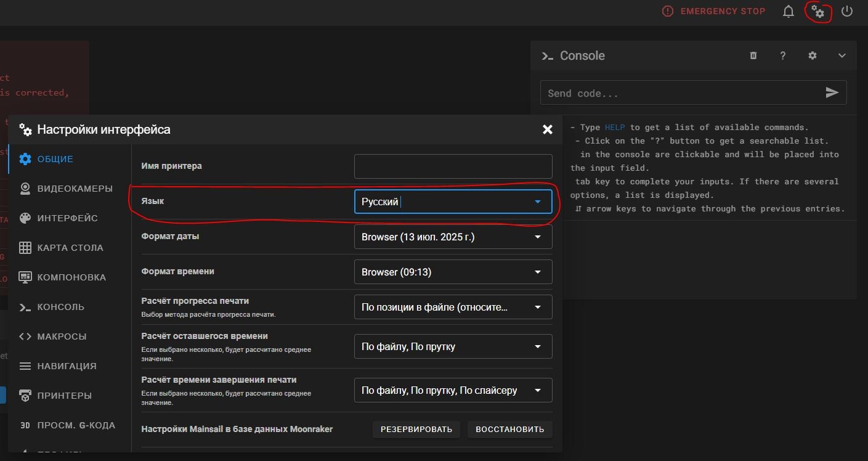Collapse the Console panel chevron

tap(842, 55)
